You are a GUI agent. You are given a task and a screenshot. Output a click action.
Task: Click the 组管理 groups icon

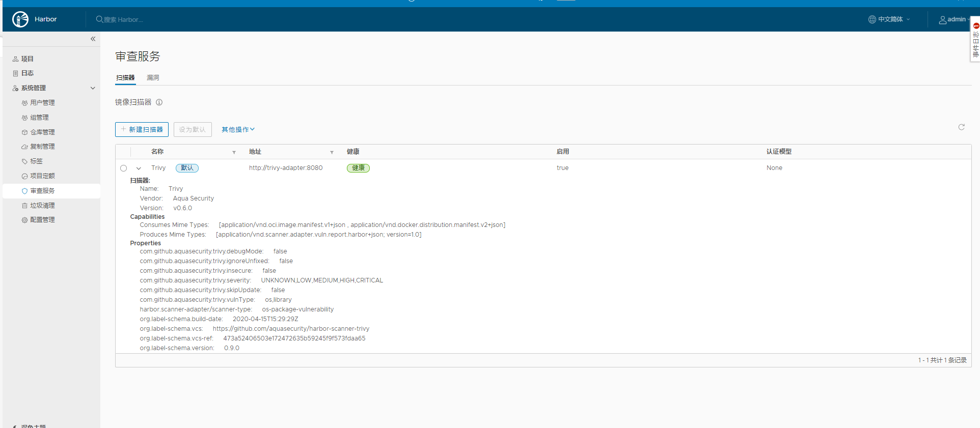[24, 118]
